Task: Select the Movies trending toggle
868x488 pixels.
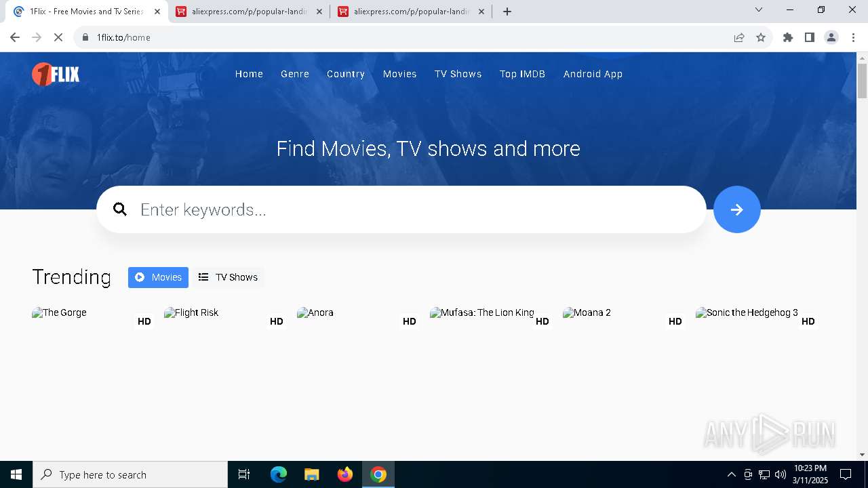Action: pyautogui.click(x=158, y=277)
